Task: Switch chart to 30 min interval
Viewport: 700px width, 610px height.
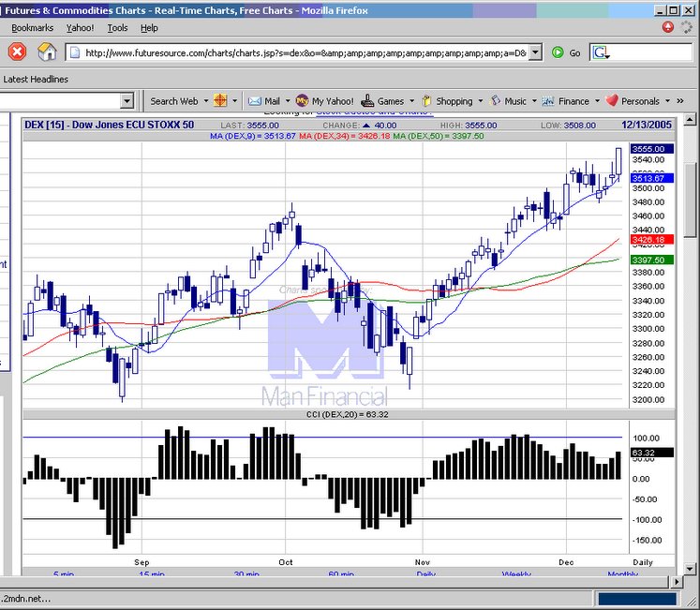Action: pos(246,573)
